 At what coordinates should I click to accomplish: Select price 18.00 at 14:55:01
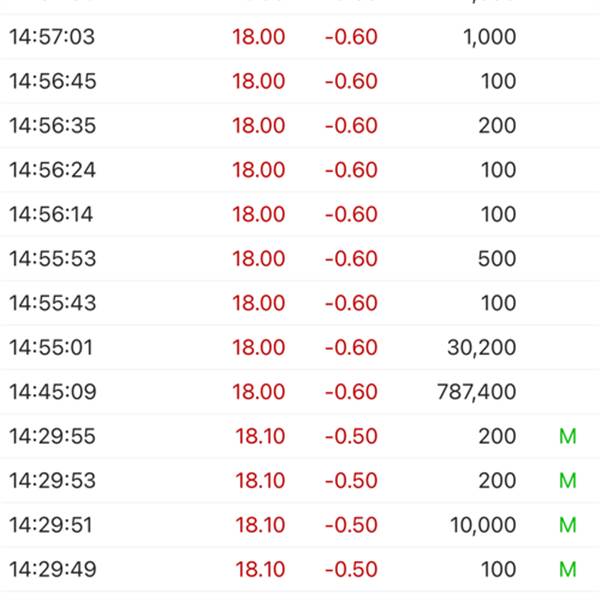[x=259, y=347]
